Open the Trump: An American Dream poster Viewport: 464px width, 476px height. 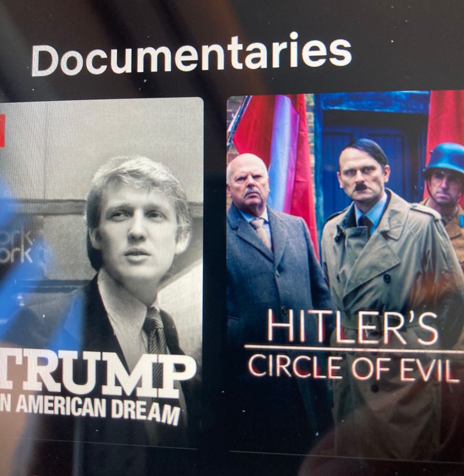point(101,272)
